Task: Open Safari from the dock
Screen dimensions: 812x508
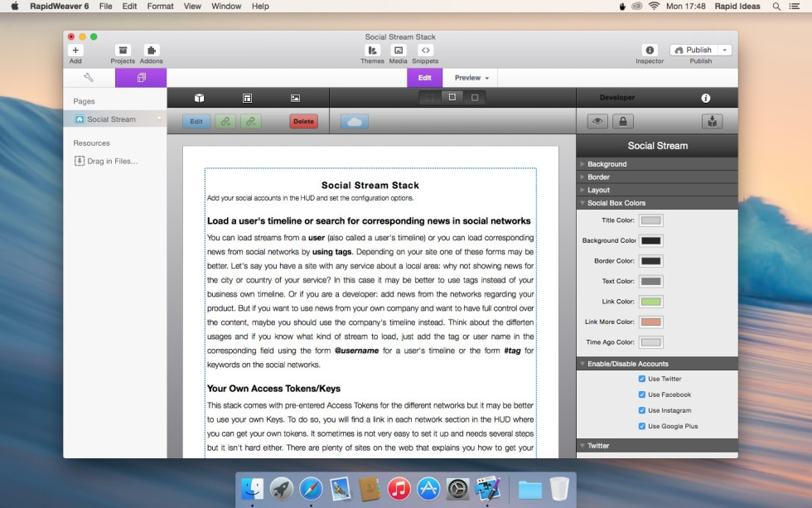Action: [311, 488]
